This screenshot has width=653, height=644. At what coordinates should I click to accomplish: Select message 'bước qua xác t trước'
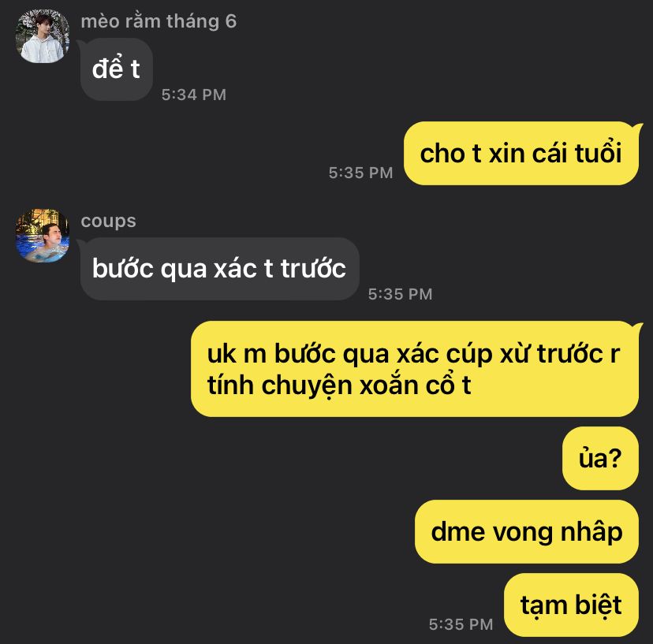click(x=219, y=269)
